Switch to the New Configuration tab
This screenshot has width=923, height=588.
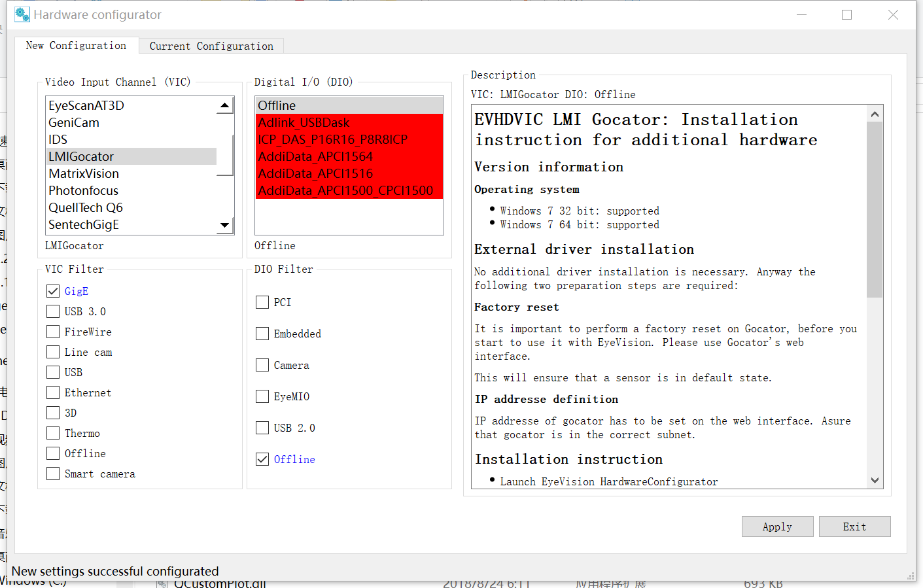pyautogui.click(x=76, y=45)
